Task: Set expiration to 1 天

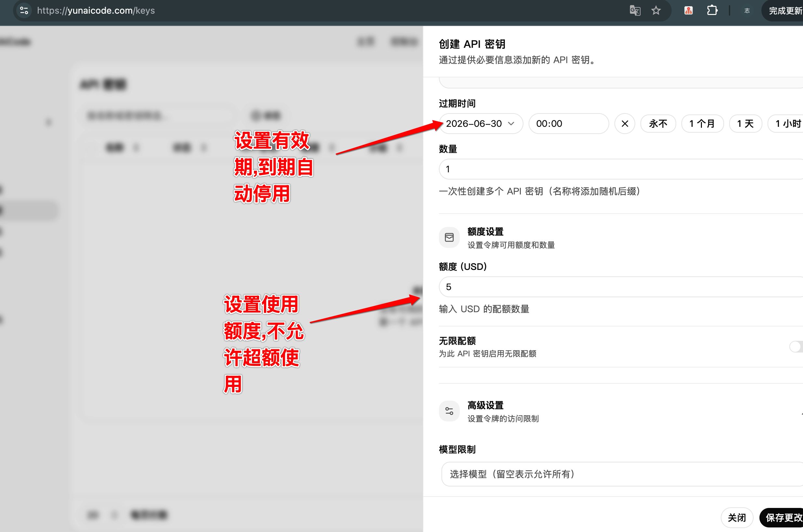Action: point(745,124)
